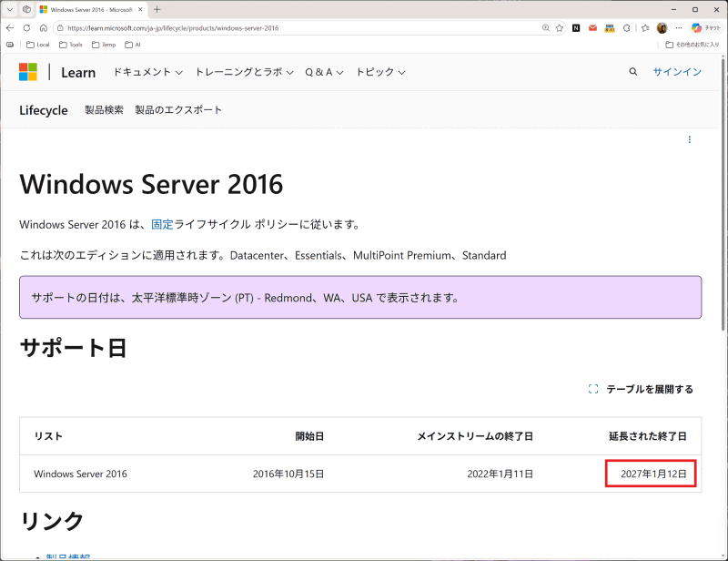728x561 pixels.
Task: Reload the current page
Action: (27, 28)
